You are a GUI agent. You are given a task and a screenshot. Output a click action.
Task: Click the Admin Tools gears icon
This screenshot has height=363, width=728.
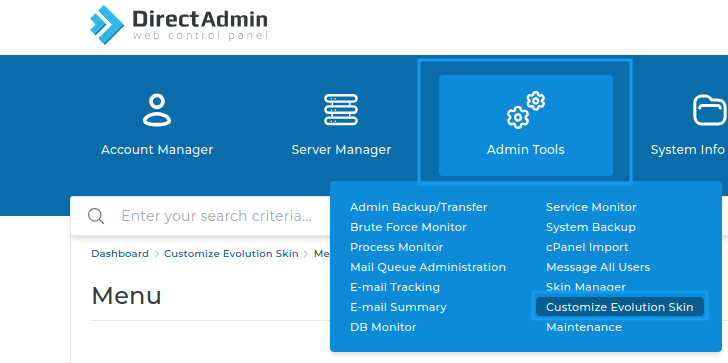[x=526, y=110]
